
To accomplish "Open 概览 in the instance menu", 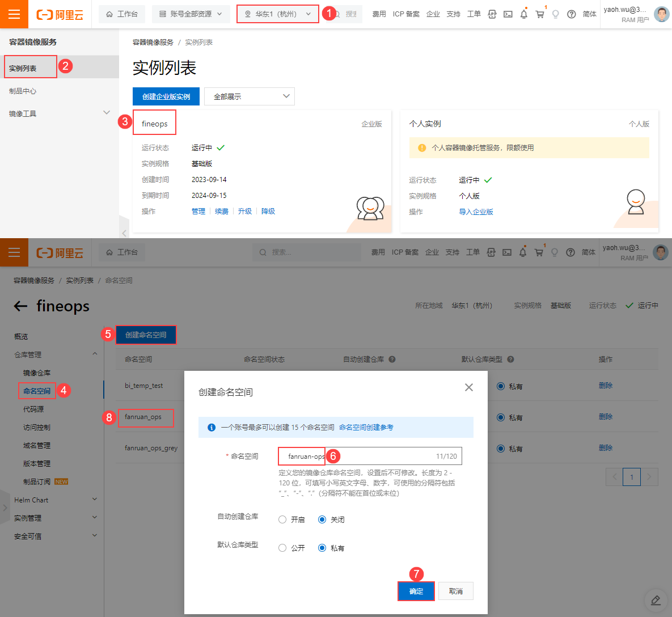I will pyautogui.click(x=21, y=336).
